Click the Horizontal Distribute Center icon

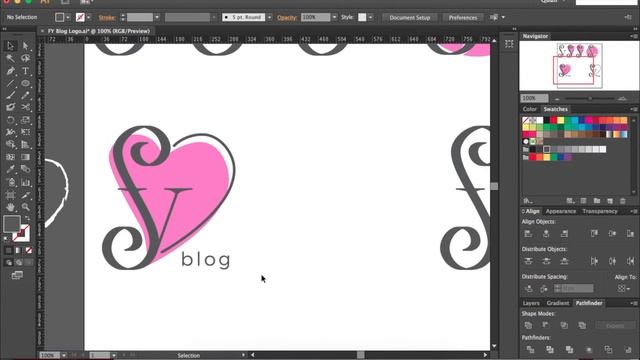pos(612,261)
